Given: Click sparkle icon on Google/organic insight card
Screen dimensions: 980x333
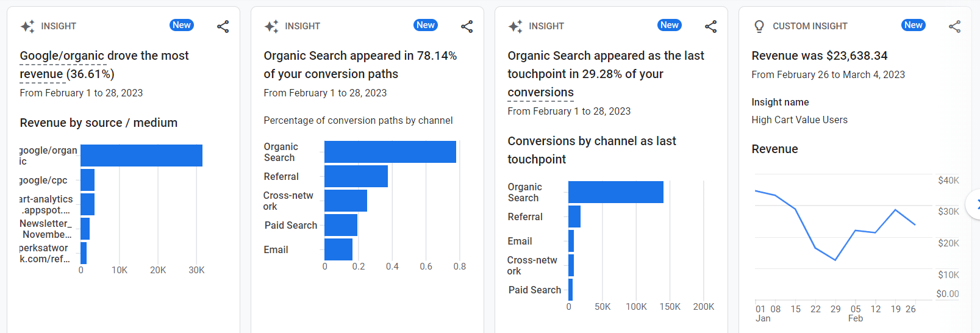Looking at the screenshot, I should [x=27, y=26].
